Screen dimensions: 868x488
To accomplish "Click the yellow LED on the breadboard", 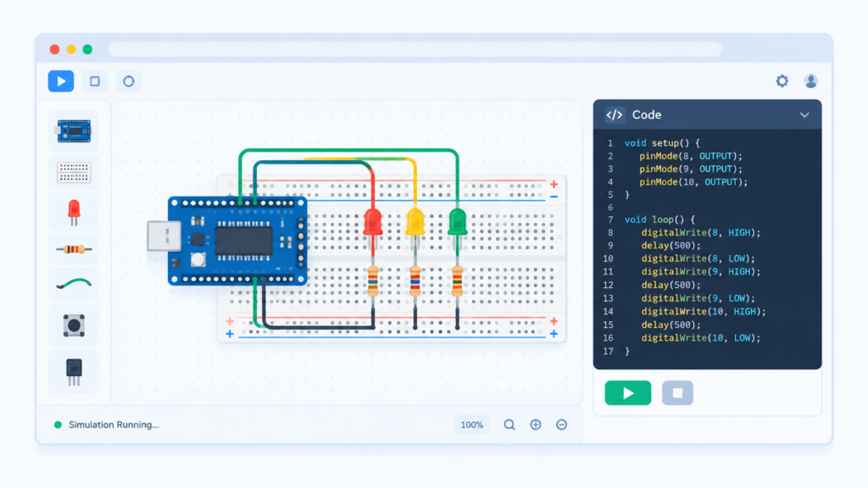I will (415, 223).
